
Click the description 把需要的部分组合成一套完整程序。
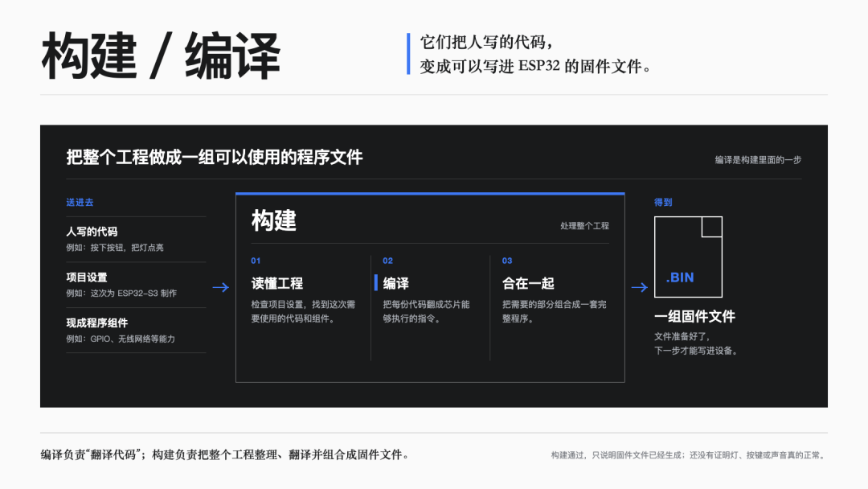pos(554,311)
